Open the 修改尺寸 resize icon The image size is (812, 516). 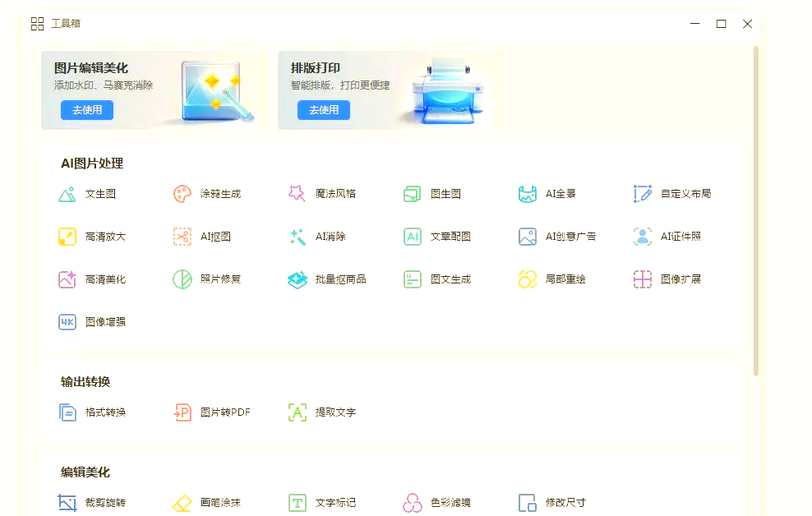point(527,503)
